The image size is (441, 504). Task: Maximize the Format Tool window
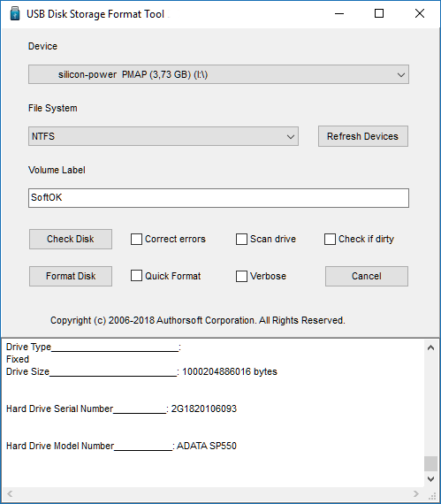tap(379, 13)
